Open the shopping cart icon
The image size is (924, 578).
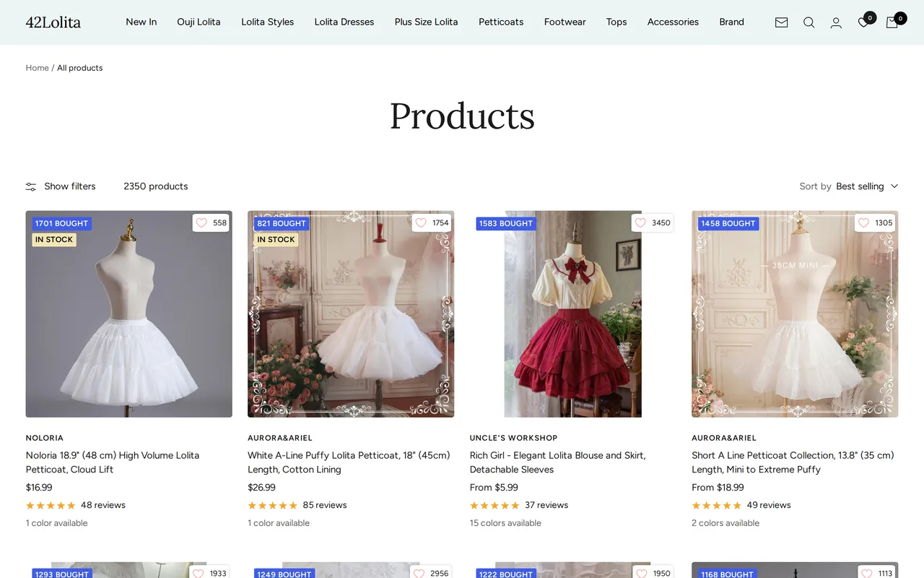[892, 22]
